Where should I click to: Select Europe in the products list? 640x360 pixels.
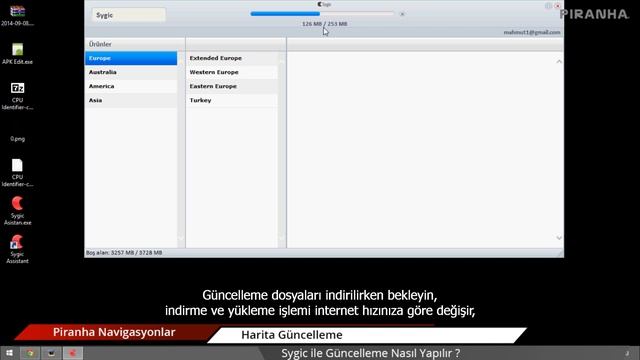coord(131,58)
